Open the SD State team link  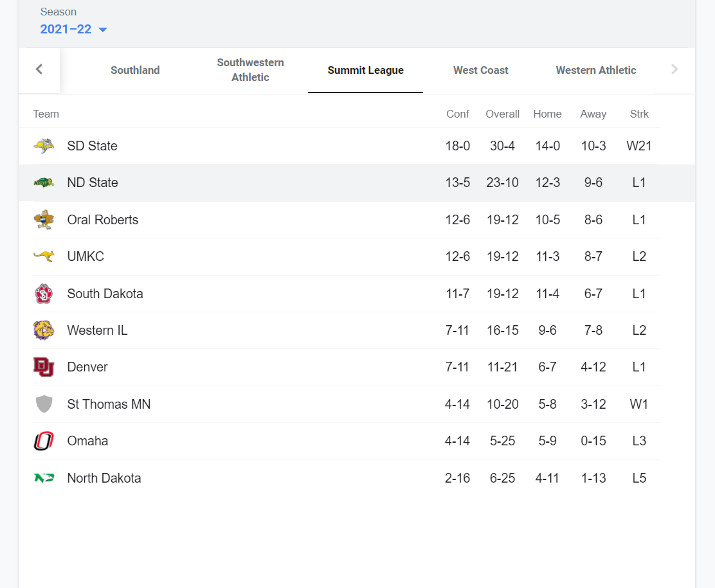92,146
